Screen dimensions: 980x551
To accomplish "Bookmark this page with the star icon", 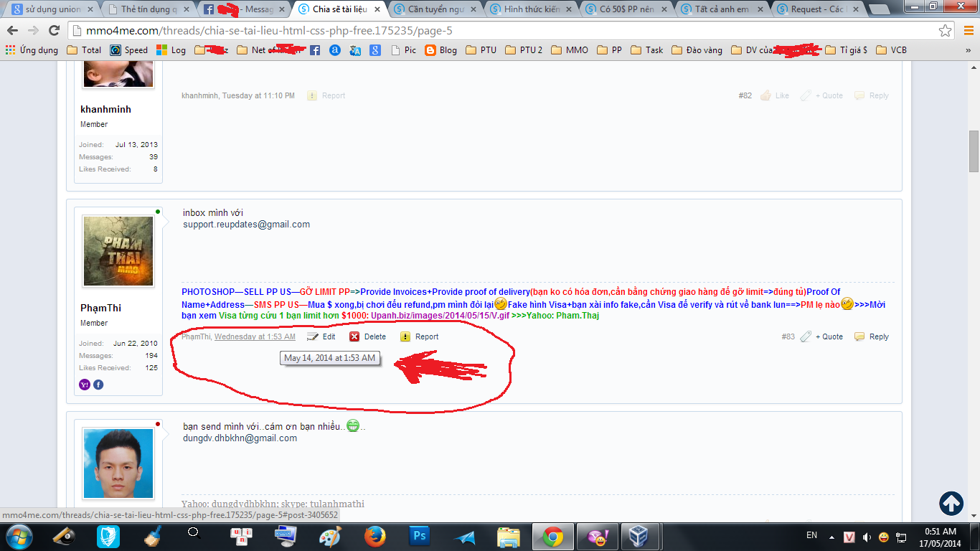I will click(946, 31).
